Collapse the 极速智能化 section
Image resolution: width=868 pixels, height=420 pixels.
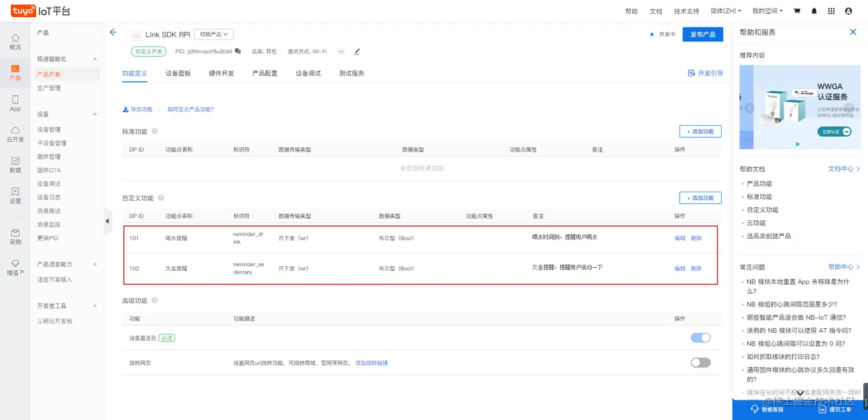coord(95,59)
